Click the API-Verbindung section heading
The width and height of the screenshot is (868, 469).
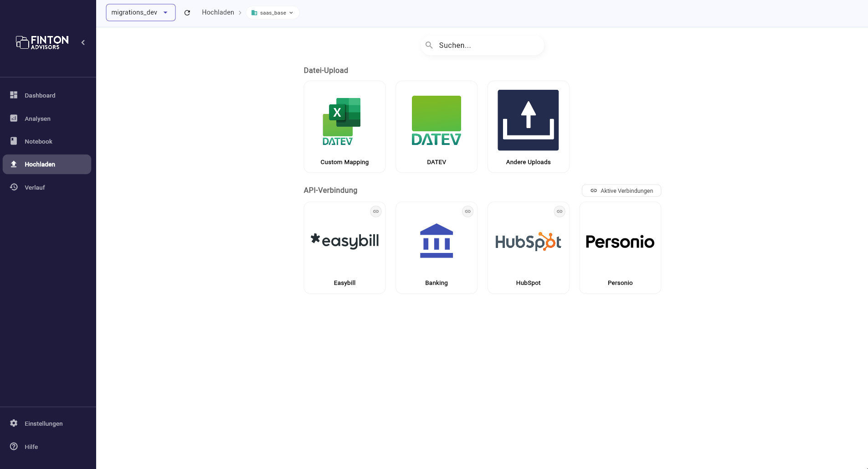click(330, 190)
